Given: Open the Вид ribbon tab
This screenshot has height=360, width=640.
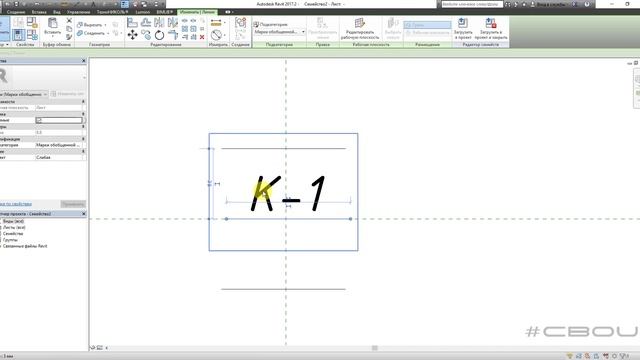Looking at the screenshot, I should click(57, 12).
